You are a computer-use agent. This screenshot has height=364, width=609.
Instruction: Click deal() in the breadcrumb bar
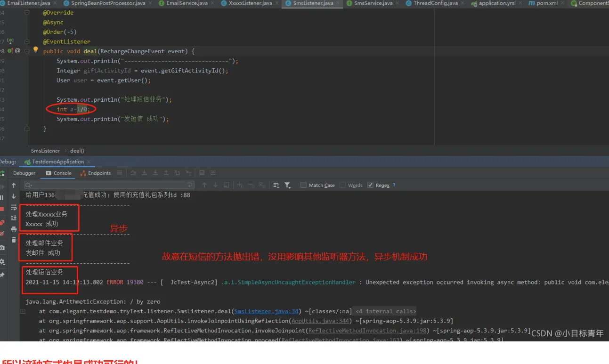pos(77,151)
